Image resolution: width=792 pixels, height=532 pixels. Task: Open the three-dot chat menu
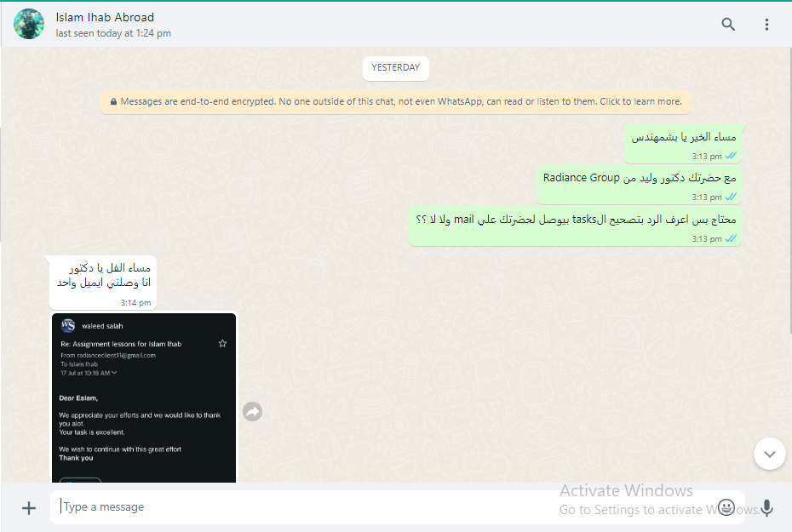coord(766,24)
